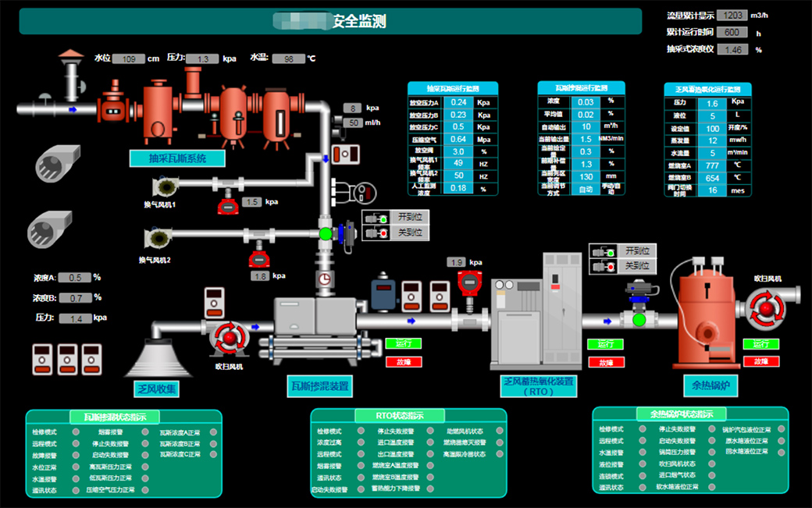Click 检修模式 indicator in 瓦斯掺混状态指示 panel
The width and height of the screenshot is (812, 508).
[76, 432]
